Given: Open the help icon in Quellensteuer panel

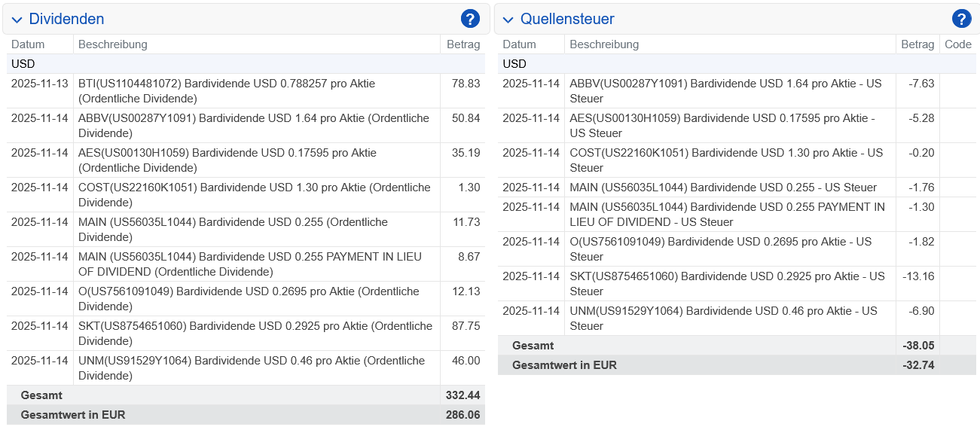Looking at the screenshot, I should (x=961, y=19).
